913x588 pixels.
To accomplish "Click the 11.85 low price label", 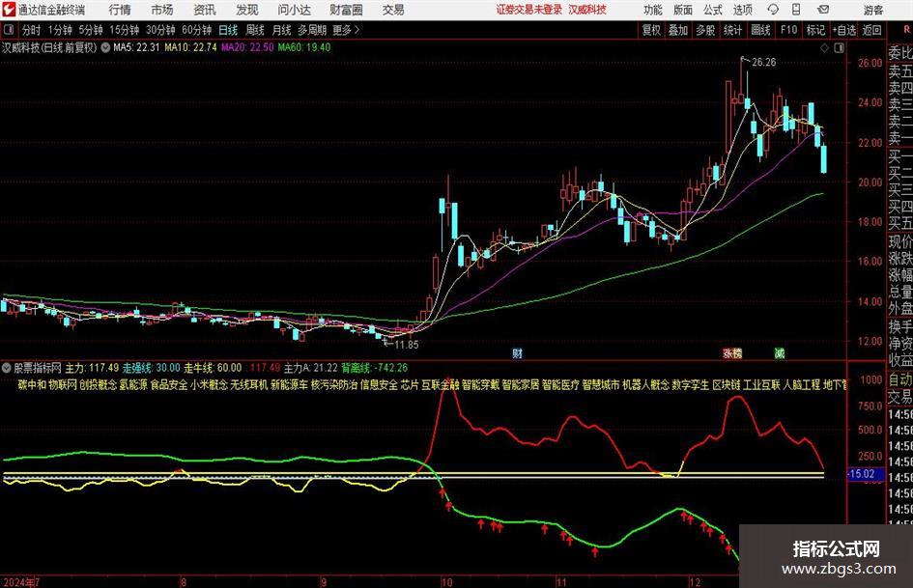I will (x=407, y=345).
